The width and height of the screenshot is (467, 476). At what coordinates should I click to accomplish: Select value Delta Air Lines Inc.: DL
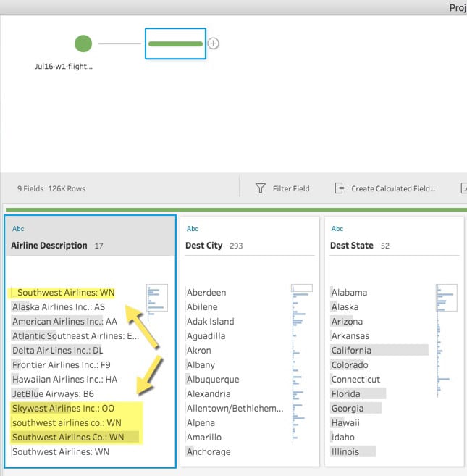[x=57, y=351]
